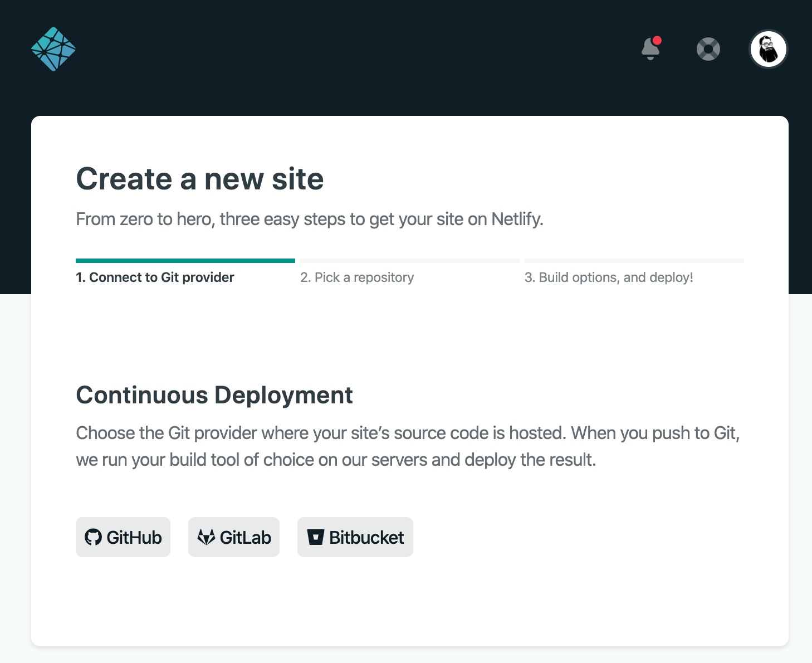The image size is (812, 663).
Task: Open the lifebuoy help icon
Action: pos(708,49)
